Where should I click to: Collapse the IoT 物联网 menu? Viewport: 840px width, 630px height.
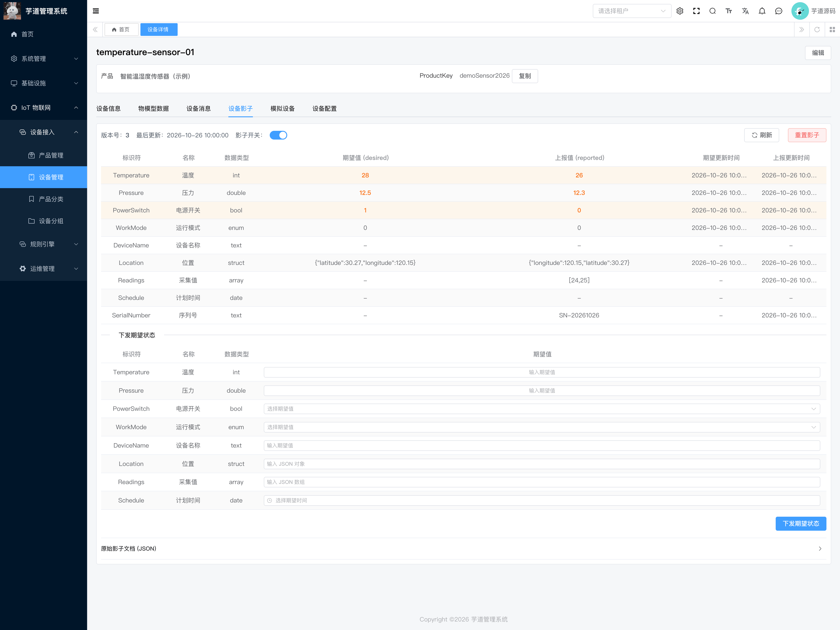pos(43,107)
